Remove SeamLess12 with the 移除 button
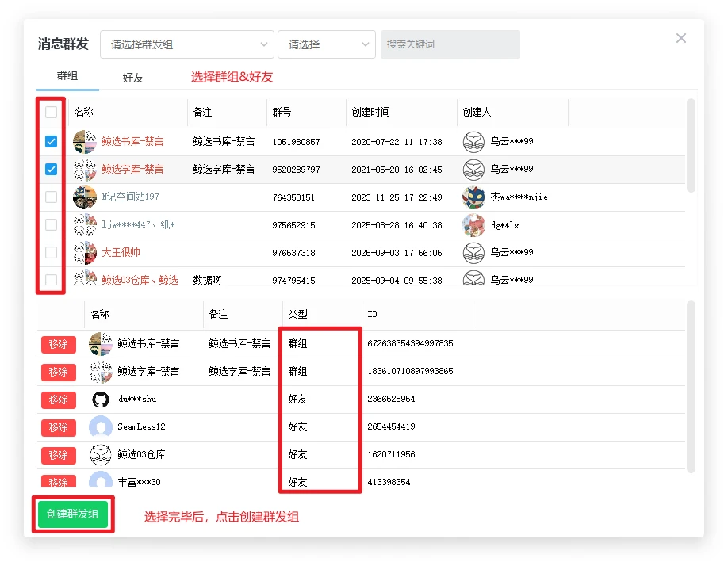728x566 pixels. click(59, 427)
